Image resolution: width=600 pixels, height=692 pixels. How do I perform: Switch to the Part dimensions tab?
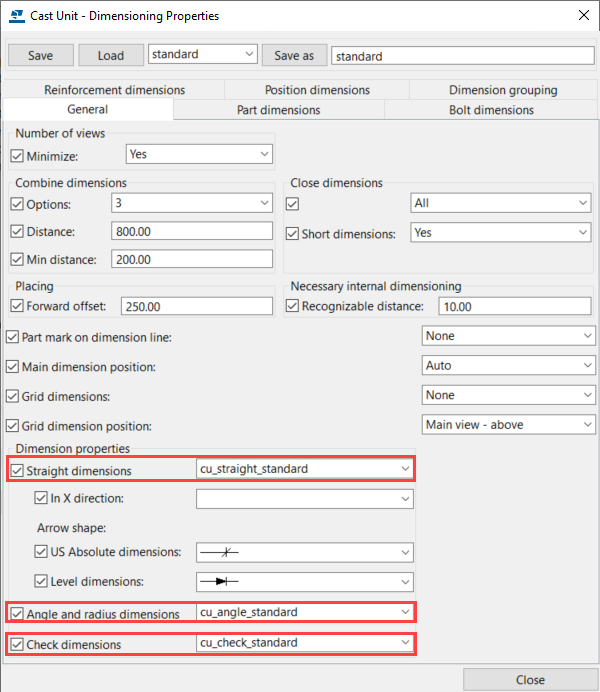(x=278, y=110)
